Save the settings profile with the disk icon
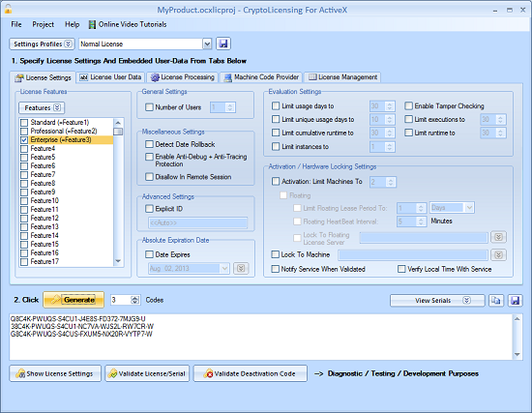 tap(222, 44)
